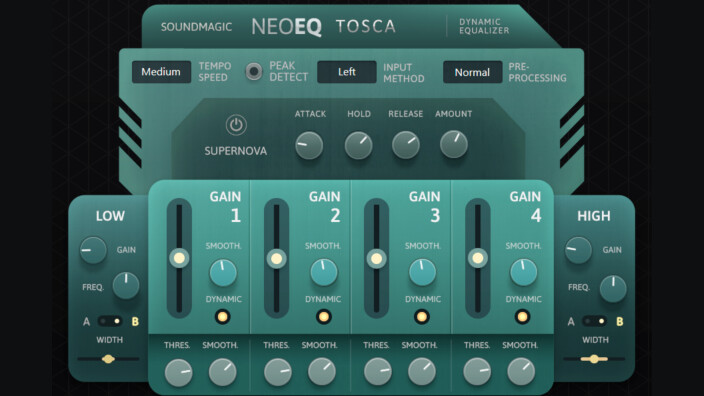This screenshot has height=396, width=704.
Task: Toggle the Dynamic LED for Gain 1
Action: (222, 317)
